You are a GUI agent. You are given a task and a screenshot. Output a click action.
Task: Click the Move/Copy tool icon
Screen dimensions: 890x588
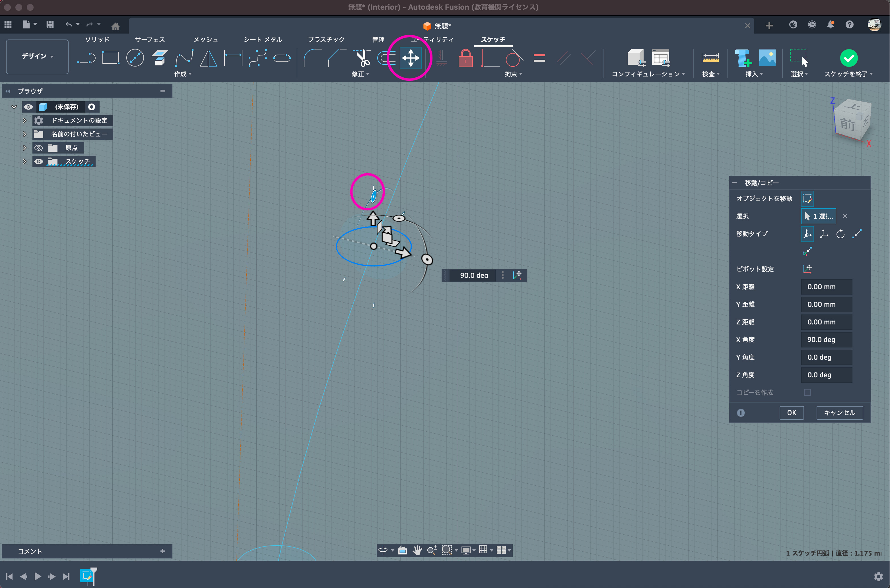click(411, 58)
